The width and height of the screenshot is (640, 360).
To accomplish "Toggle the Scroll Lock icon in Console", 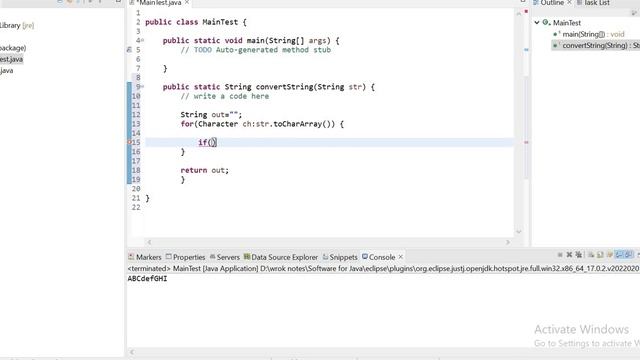I will tap(600, 255).
